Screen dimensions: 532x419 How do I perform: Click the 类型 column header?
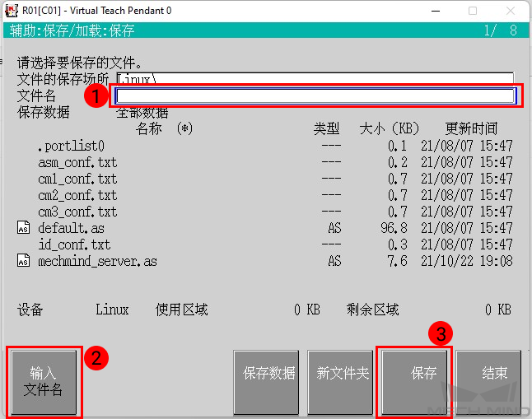(x=326, y=128)
